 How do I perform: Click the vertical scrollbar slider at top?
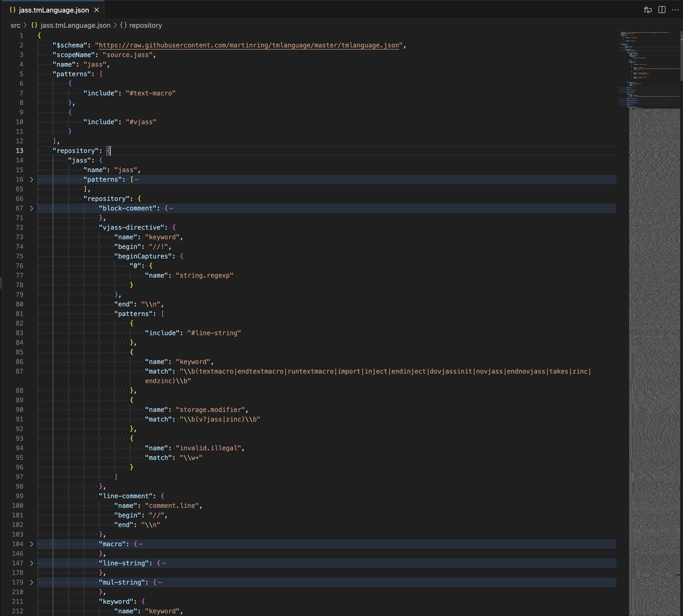pyautogui.click(x=681, y=56)
